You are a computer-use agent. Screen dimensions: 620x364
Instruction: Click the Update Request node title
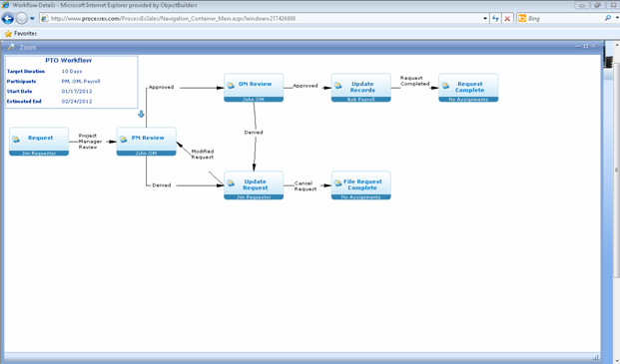255,184
